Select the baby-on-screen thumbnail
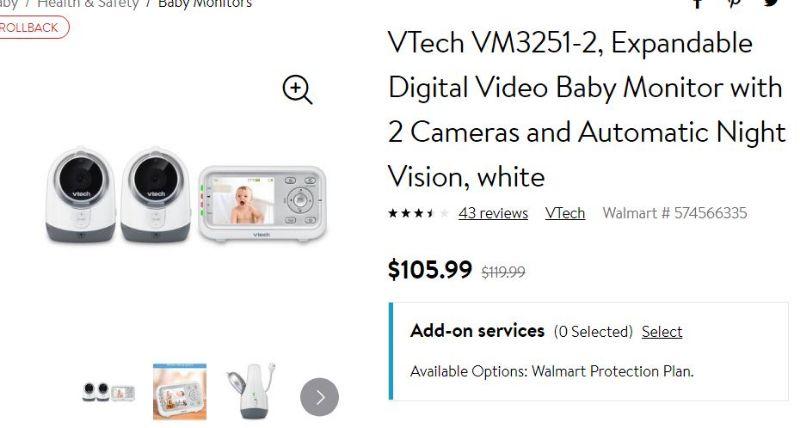 pyautogui.click(x=180, y=391)
